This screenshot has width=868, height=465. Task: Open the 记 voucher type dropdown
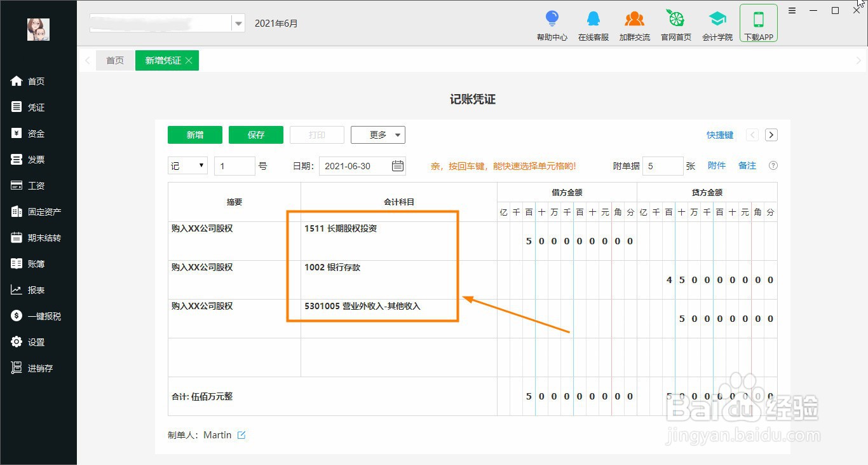point(187,165)
